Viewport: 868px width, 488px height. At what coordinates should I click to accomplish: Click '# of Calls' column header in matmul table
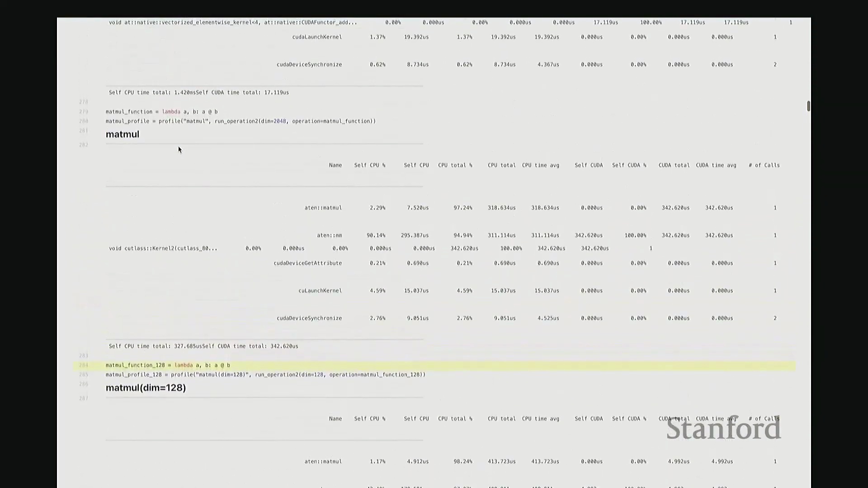point(764,165)
